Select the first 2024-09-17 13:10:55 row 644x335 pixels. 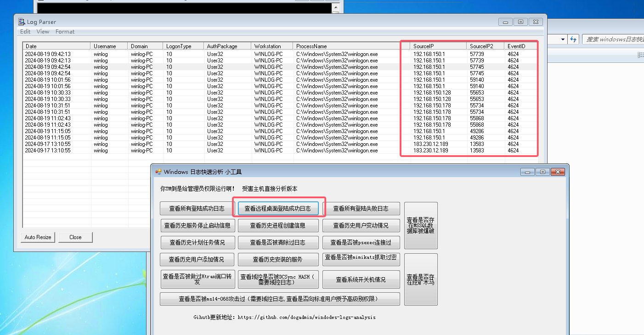tap(280, 144)
